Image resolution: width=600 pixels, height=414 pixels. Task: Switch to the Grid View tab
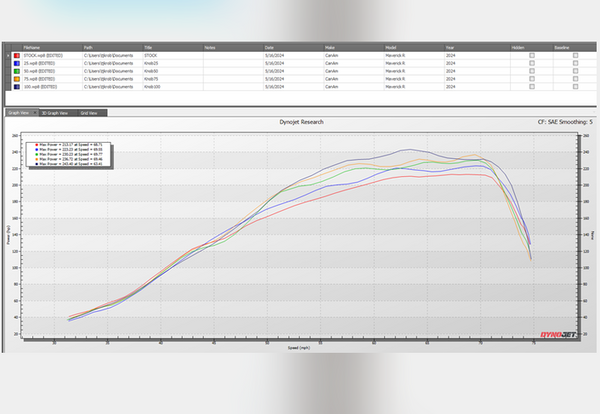click(x=89, y=113)
